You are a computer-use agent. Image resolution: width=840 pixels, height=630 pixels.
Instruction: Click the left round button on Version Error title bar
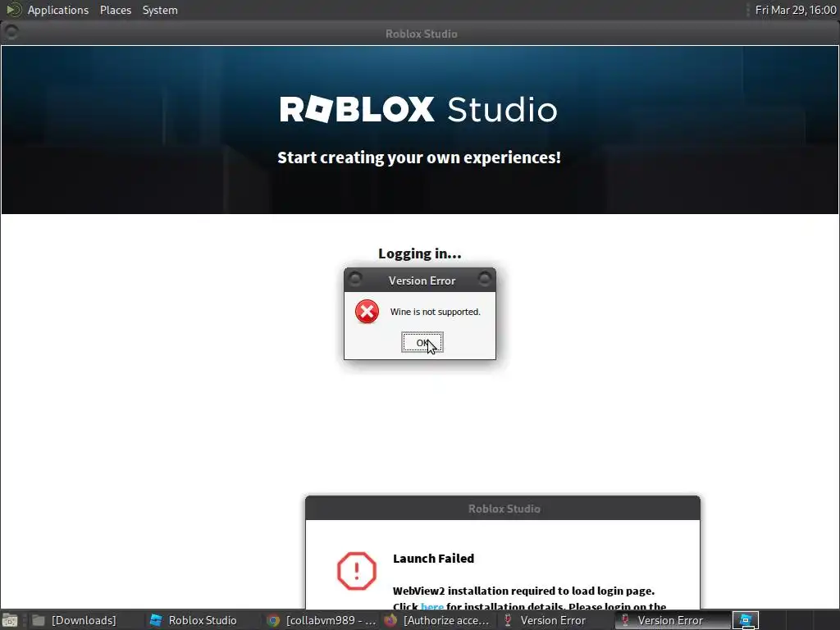[x=354, y=279]
